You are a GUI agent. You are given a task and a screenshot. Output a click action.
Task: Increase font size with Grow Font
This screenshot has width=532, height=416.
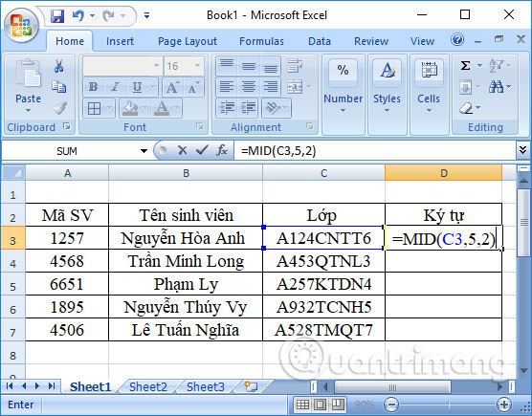pyautogui.click(x=173, y=87)
